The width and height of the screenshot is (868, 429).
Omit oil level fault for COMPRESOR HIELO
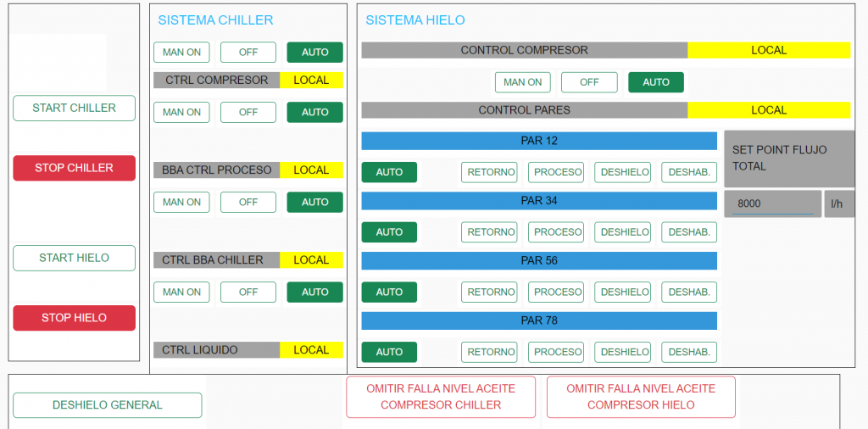point(640,397)
